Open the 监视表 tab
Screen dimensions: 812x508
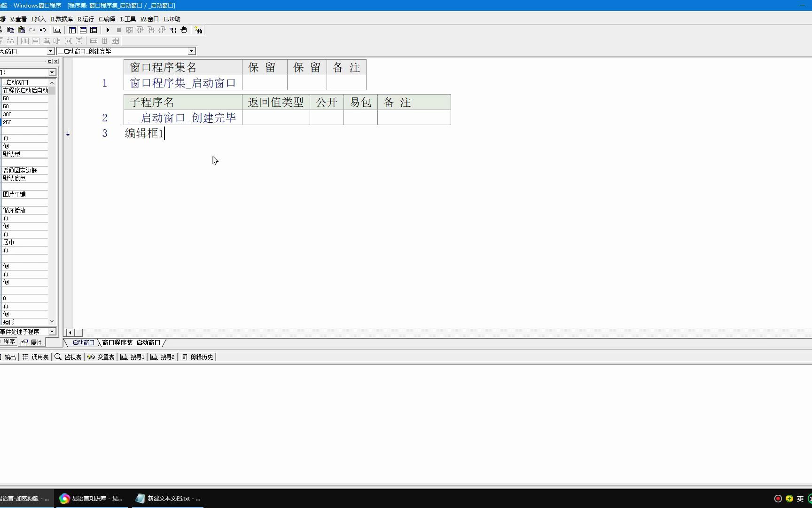tap(68, 357)
